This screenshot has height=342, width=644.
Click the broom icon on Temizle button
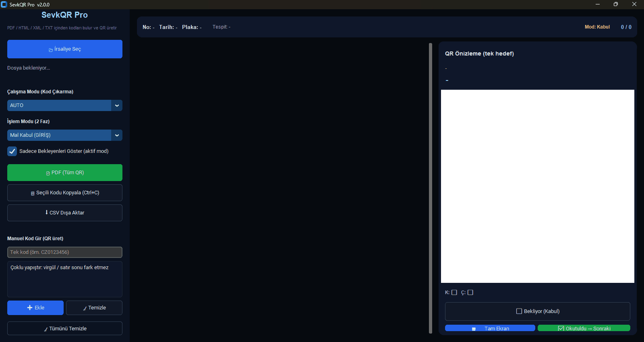point(85,308)
